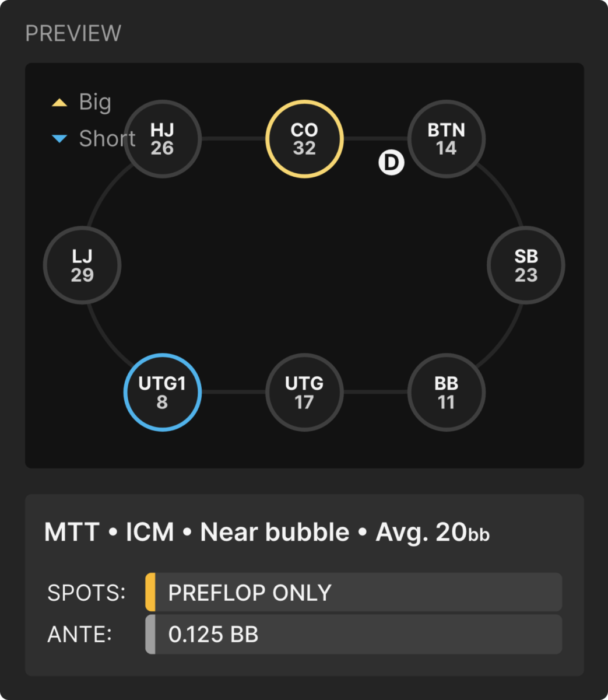608x700 pixels.
Task: Select the UTG seat showing 17
Action: click(x=304, y=392)
